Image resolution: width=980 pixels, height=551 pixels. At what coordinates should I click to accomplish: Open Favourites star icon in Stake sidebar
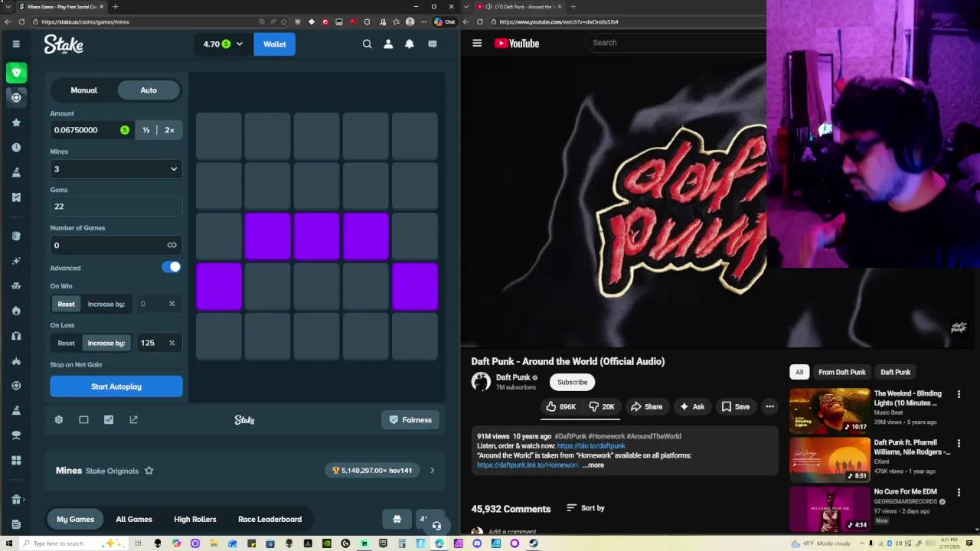coord(16,122)
